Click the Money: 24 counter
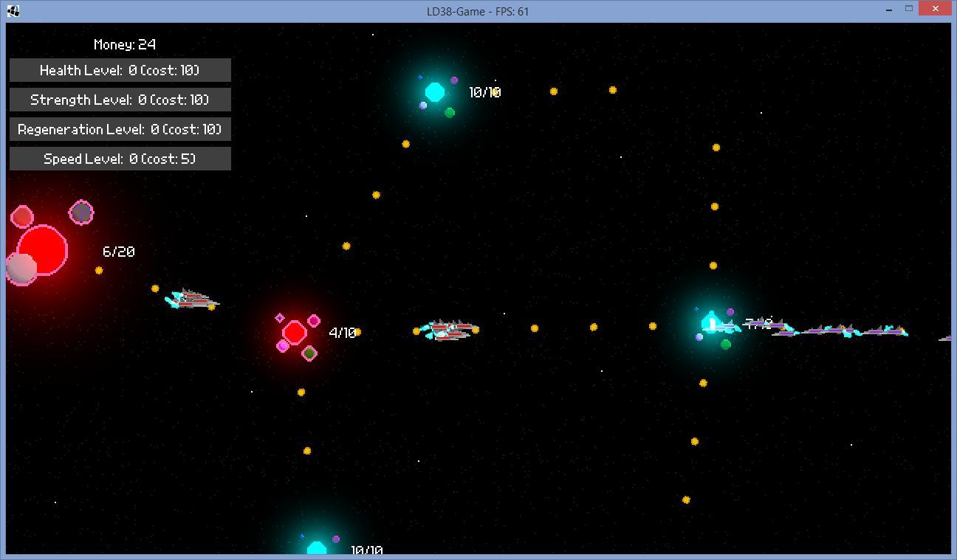Screen dimensions: 957x560 click(x=125, y=44)
